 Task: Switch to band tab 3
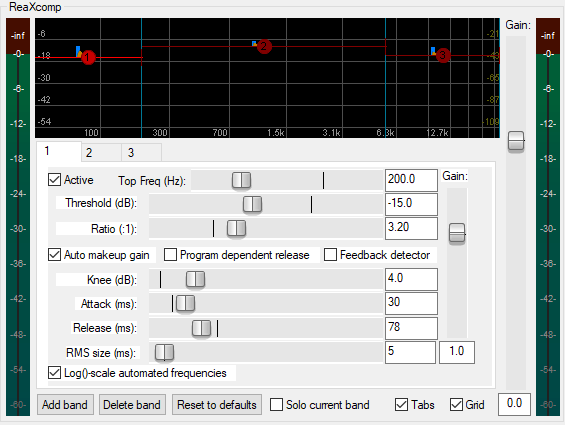[141, 152]
